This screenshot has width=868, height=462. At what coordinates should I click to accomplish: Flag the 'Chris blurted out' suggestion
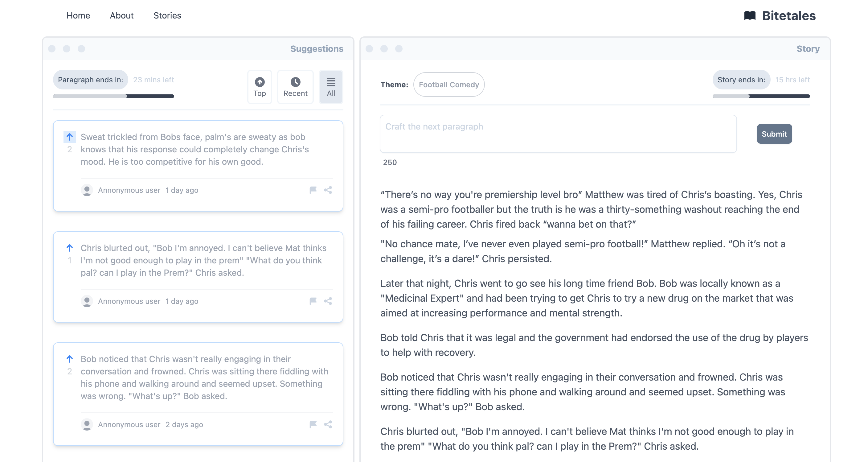click(x=313, y=301)
